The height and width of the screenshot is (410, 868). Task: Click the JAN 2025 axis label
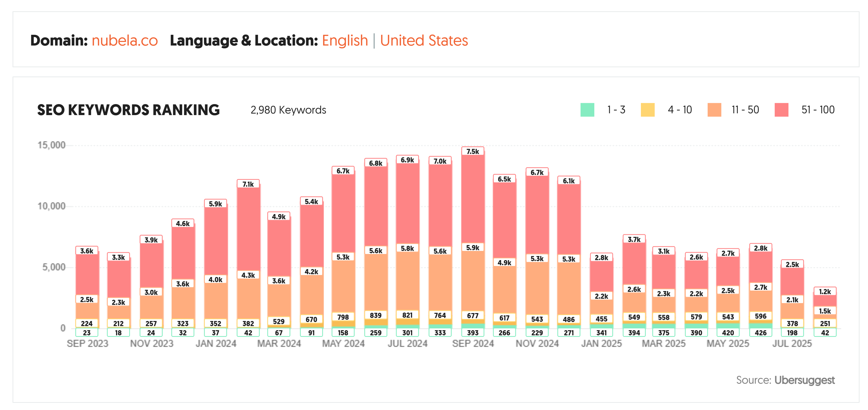(601, 344)
